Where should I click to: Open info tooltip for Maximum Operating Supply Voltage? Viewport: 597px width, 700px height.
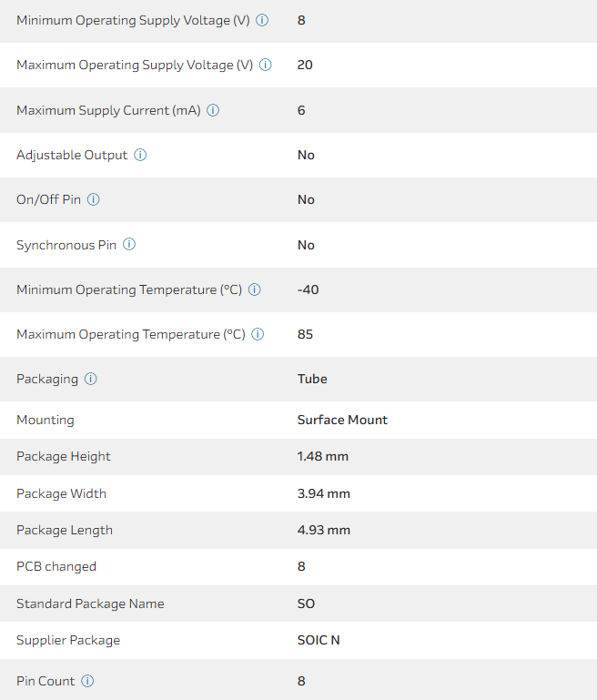(266, 65)
